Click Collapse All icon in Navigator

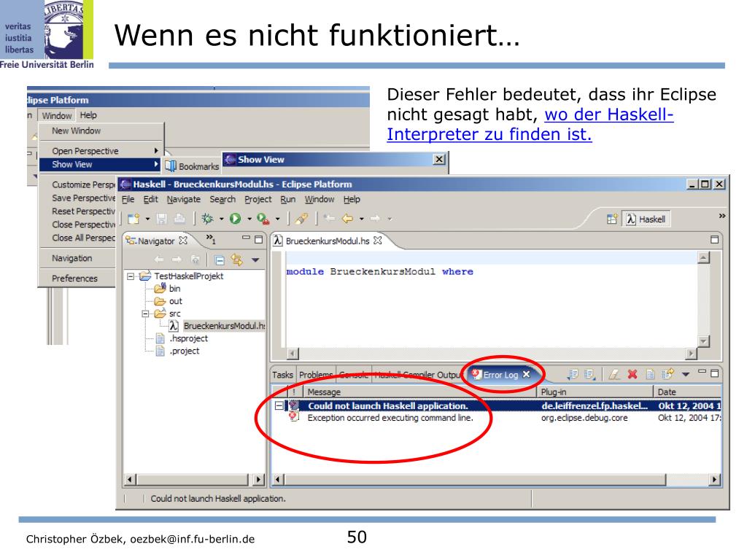[x=220, y=260]
